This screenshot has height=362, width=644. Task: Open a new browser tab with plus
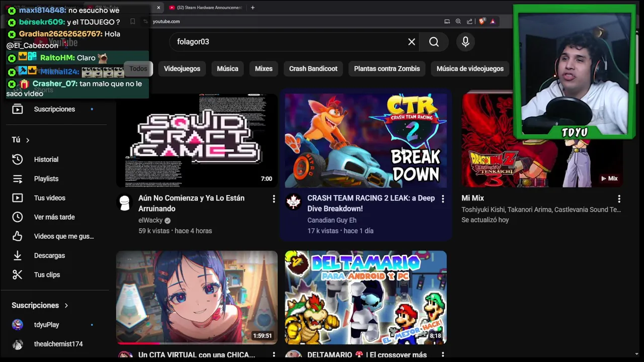pos(253,8)
